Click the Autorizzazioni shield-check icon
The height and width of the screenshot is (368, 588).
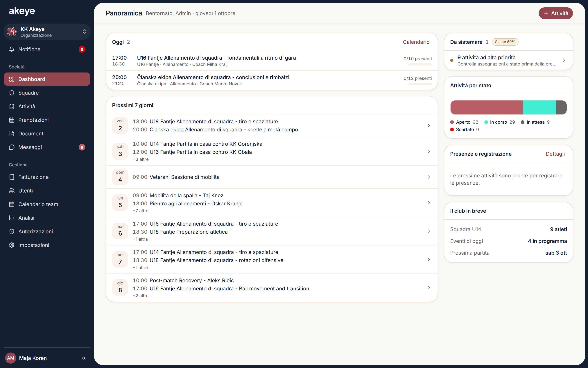pyautogui.click(x=12, y=231)
